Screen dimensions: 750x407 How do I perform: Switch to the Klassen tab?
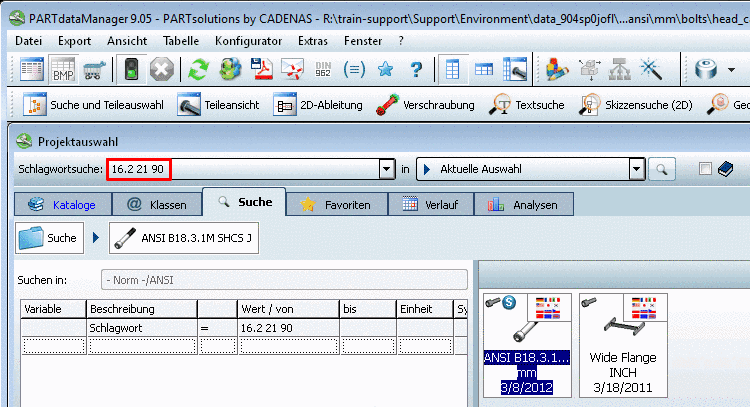coord(157,205)
